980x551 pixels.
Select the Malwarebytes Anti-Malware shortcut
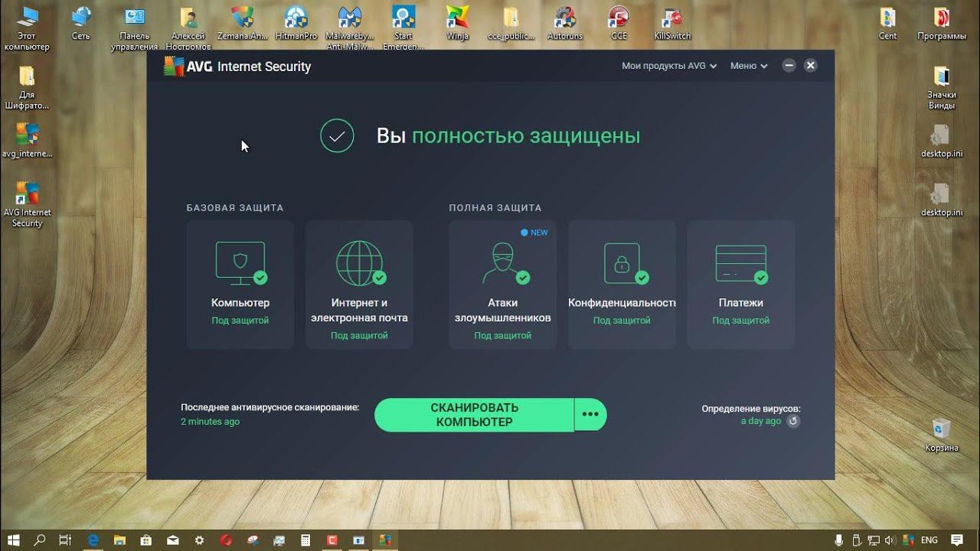point(350,28)
